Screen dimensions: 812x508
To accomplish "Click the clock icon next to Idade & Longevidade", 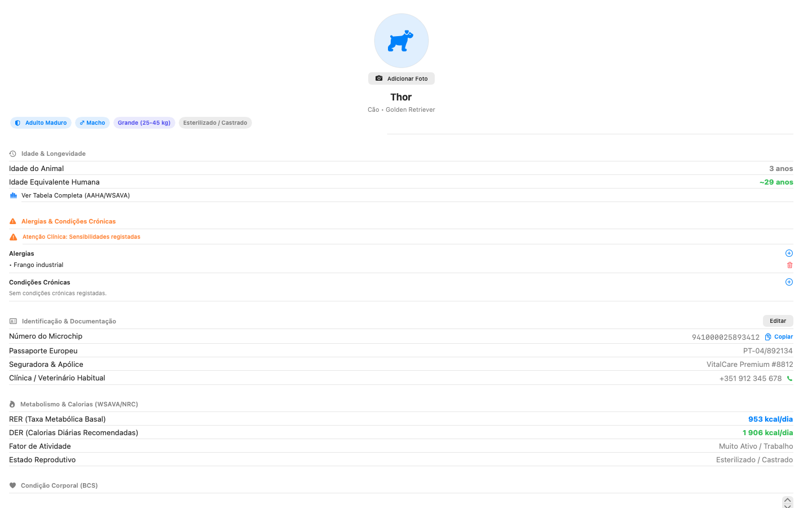I will (x=13, y=154).
